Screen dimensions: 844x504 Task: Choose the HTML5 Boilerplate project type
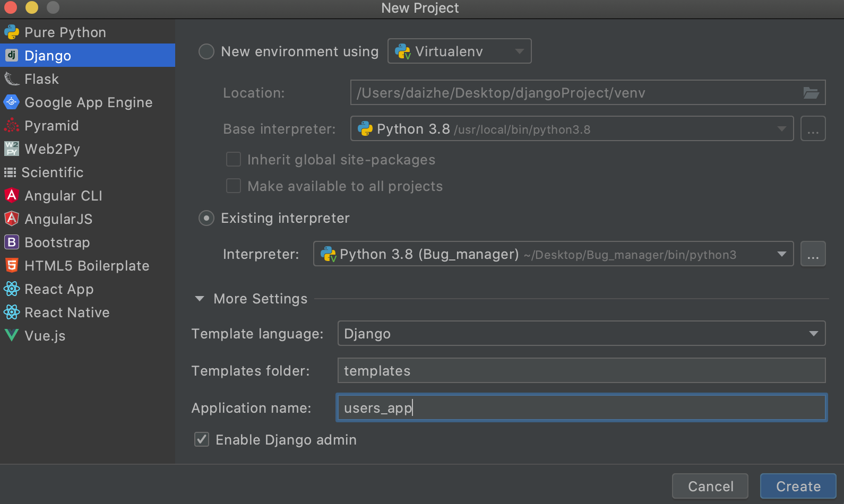pyautogui.click(x=88, y=266)
